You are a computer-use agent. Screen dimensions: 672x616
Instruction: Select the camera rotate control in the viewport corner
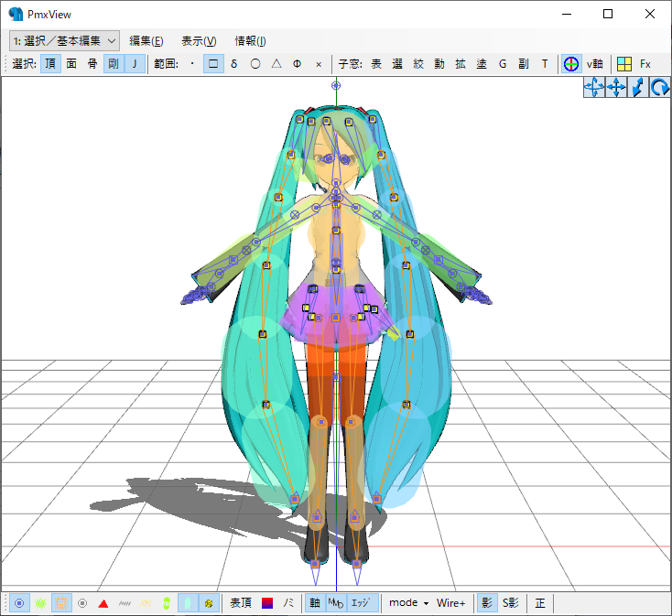[594, 87]
